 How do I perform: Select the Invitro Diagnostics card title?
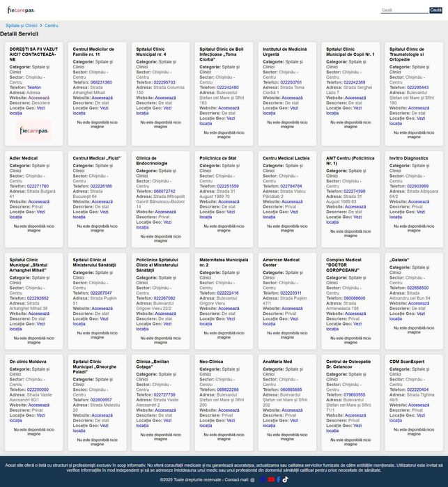point(408,158)
